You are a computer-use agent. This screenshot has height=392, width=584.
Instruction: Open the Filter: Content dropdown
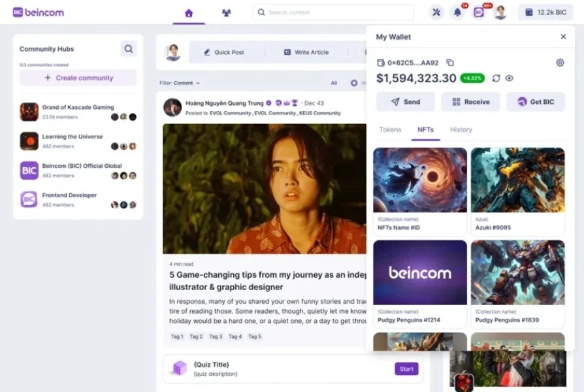180,83
